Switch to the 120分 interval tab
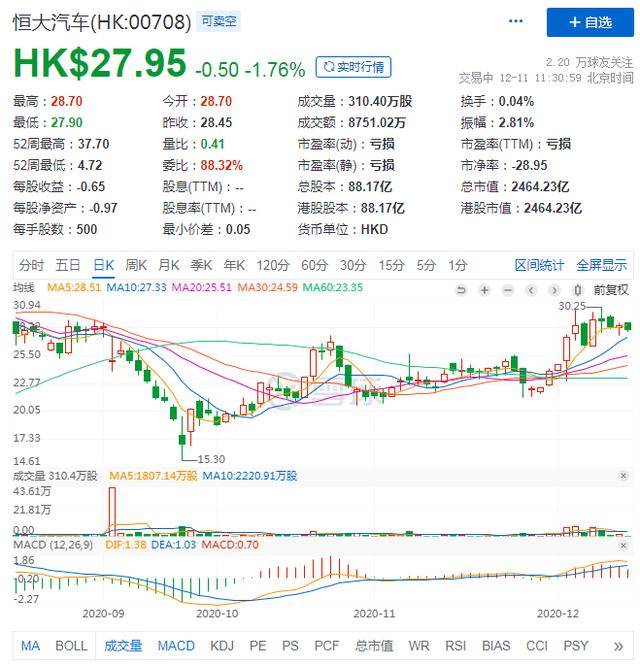The width and height of the screenshot is (640, 664). 273,265
